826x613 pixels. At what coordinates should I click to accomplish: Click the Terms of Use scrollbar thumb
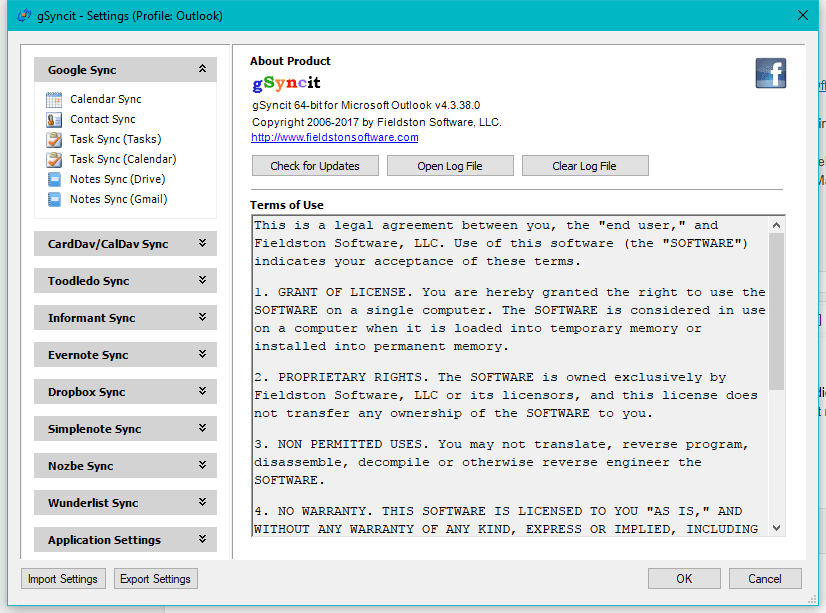(x=776, y=311)
